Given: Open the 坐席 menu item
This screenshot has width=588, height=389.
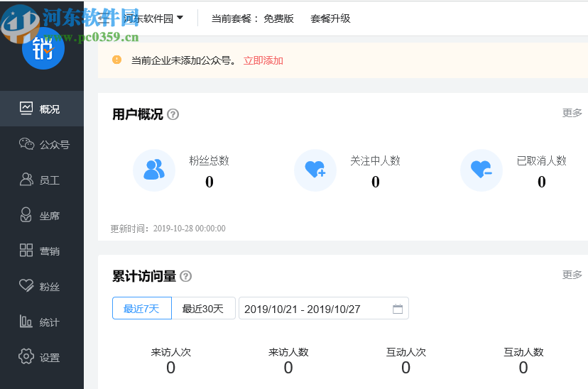Looking at the screenshot, I should 42,215.
